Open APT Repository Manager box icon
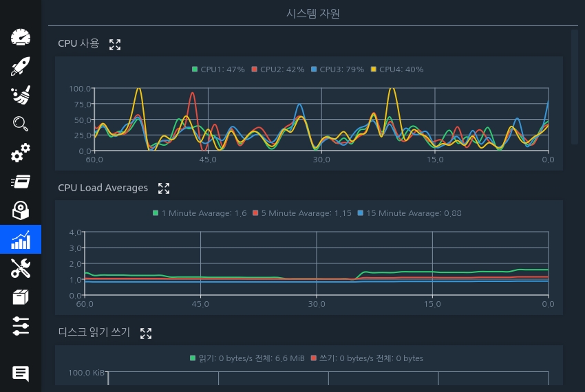585x392 pixels. pos(21,297)
